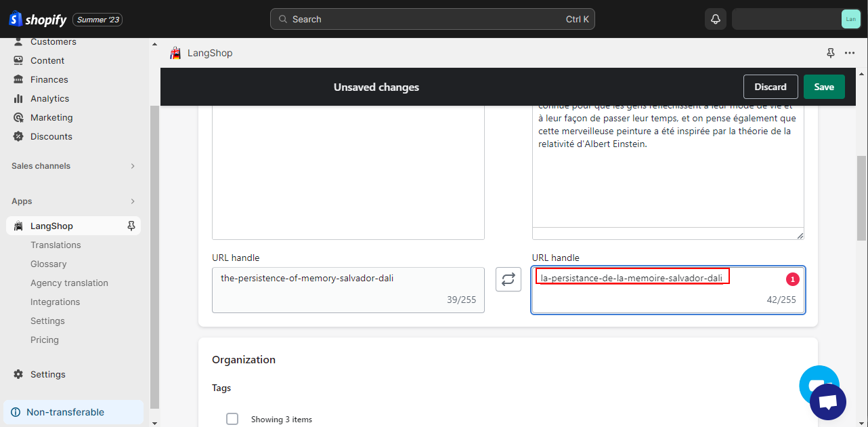Click the Discard button
Screen dimensions: 868x427
[771, 87]
